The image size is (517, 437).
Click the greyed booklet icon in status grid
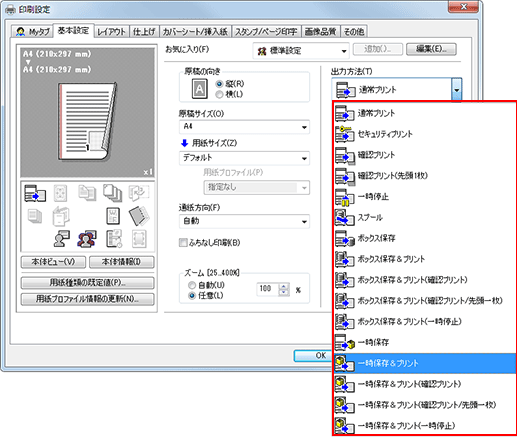click(x=61, y=216)
